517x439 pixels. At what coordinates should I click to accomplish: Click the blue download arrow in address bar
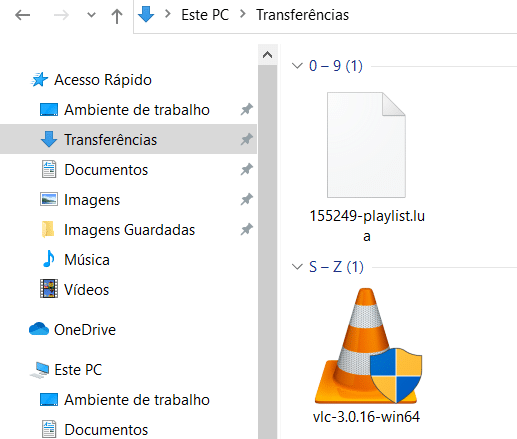click(x=146, y=14)
